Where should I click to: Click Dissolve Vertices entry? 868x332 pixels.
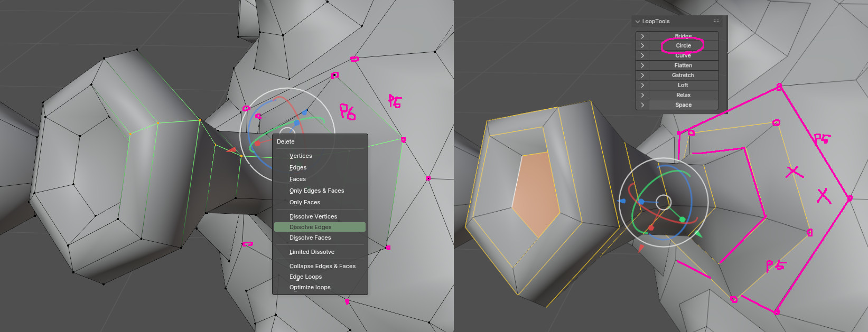coord(320,216)
